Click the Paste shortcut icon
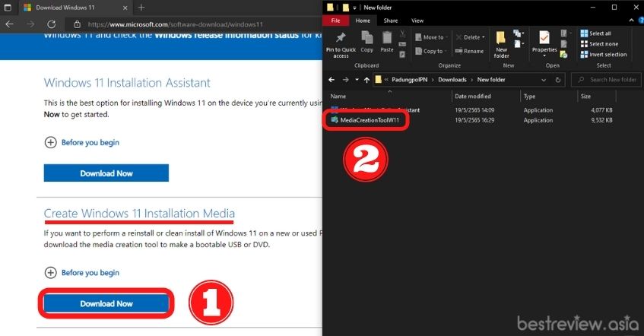The width and height of the screenshot is (644, 336). coord(402,54)
